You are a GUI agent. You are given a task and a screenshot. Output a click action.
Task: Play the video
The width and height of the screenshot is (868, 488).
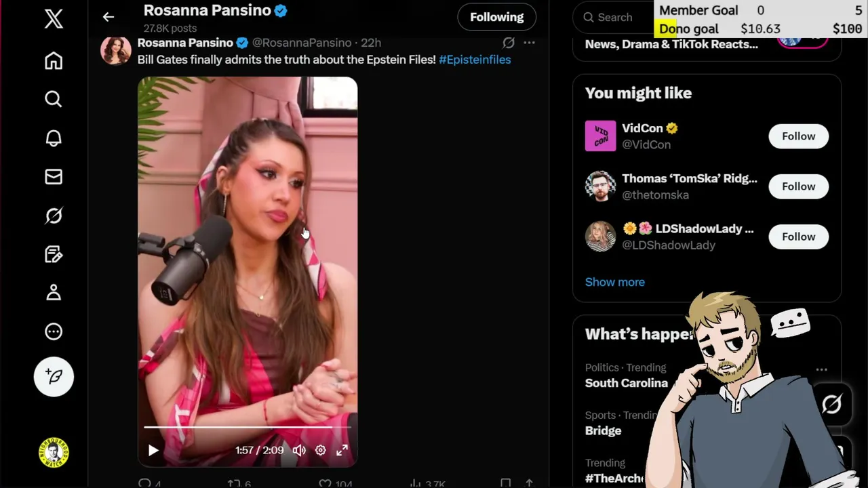click(153, 450)
